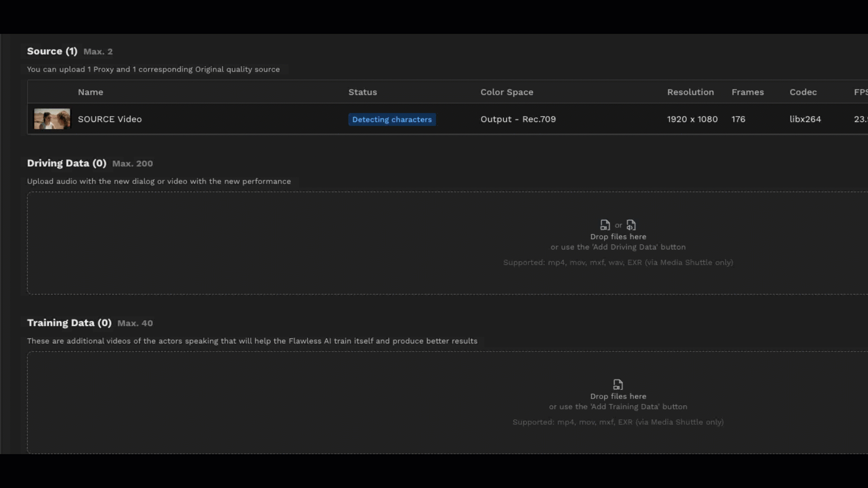Click the libx264 codec value

click(805, 119)
